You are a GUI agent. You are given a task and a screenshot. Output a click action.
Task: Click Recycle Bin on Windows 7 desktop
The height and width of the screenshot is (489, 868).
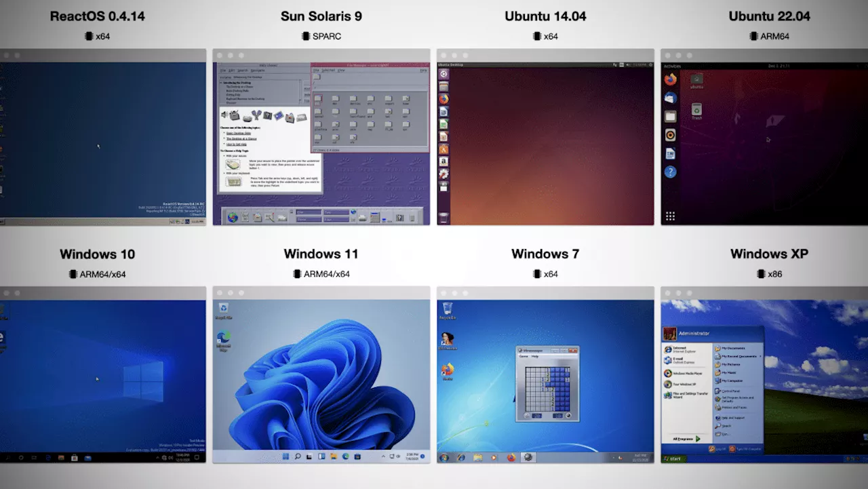[x=447, y=311]
